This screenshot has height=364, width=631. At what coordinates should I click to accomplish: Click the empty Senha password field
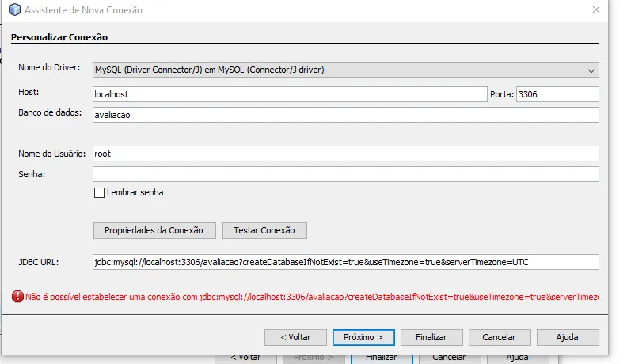coord(345,174)
